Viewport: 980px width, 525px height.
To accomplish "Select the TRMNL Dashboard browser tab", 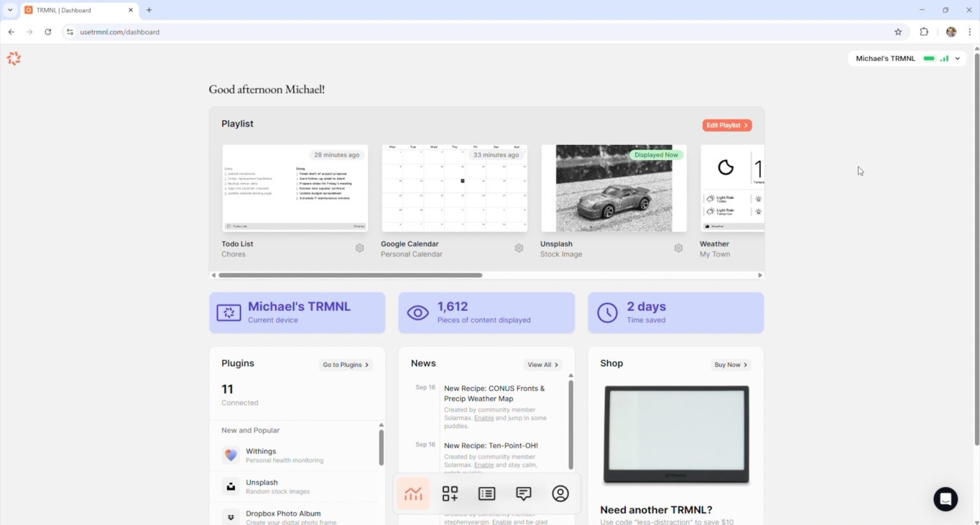I will point(77,10).
